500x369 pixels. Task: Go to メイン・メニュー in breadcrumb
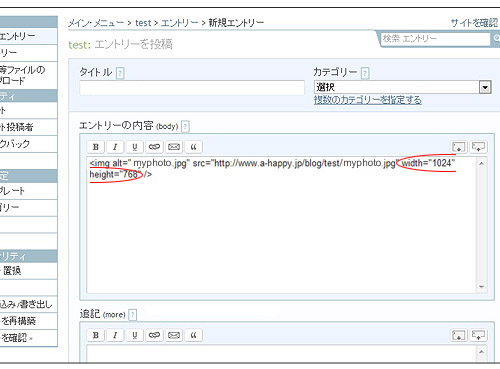click(x=96, y=23)
